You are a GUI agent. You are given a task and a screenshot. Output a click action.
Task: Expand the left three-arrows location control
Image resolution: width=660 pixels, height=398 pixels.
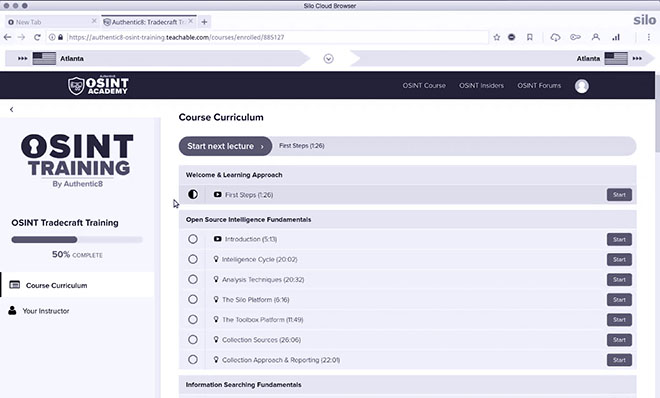(22, 58)
